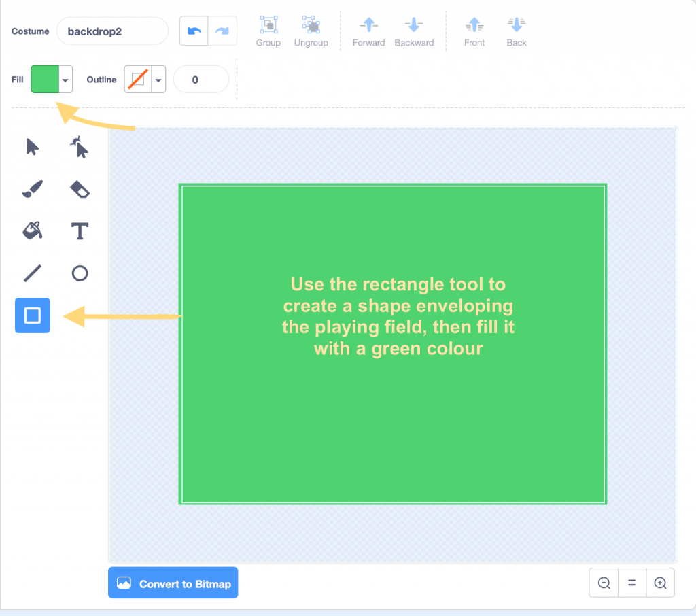The height and width of the screenshot is (616, 696).
Task: Activate the Text tool
Action: pyautogui.click(x=80, y=231)
